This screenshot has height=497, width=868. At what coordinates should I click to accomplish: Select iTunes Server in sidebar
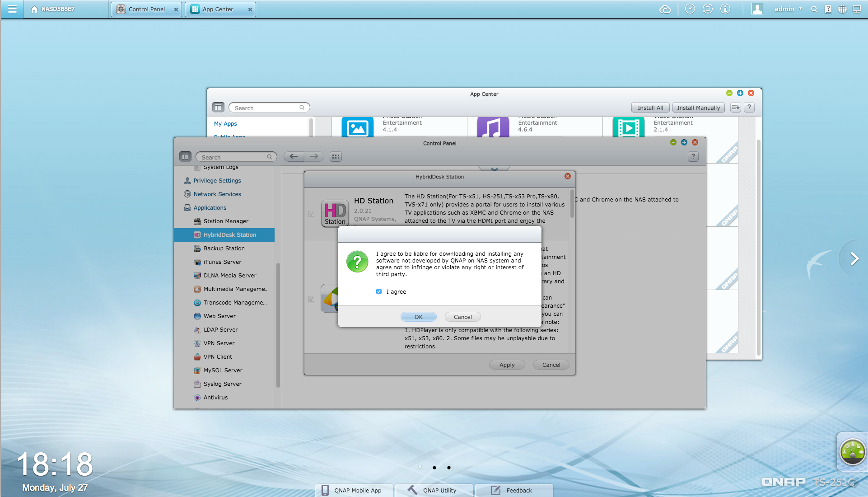(224, 262)
